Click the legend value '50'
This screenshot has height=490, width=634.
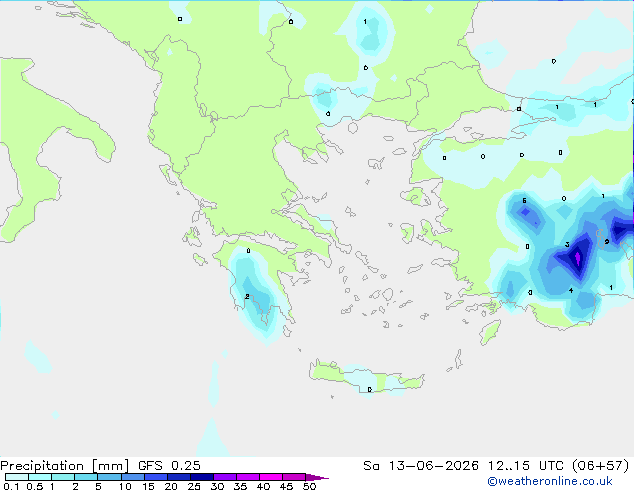coord(309,486)
